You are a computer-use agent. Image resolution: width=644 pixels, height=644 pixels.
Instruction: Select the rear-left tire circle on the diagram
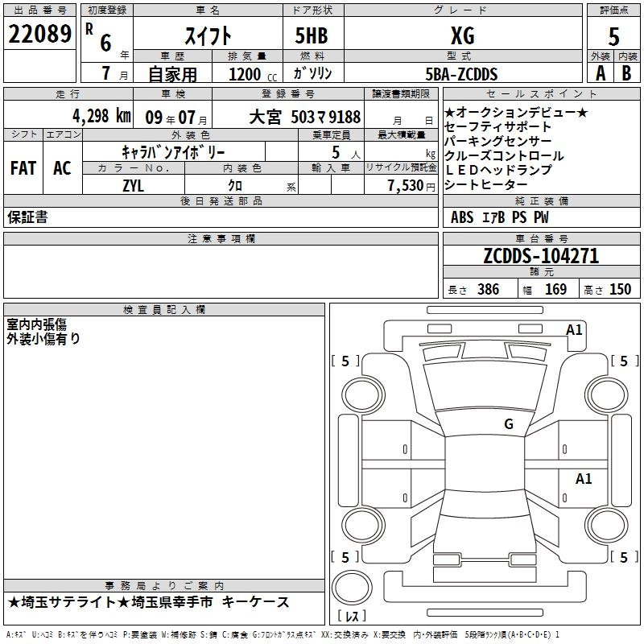pos(363,526)
